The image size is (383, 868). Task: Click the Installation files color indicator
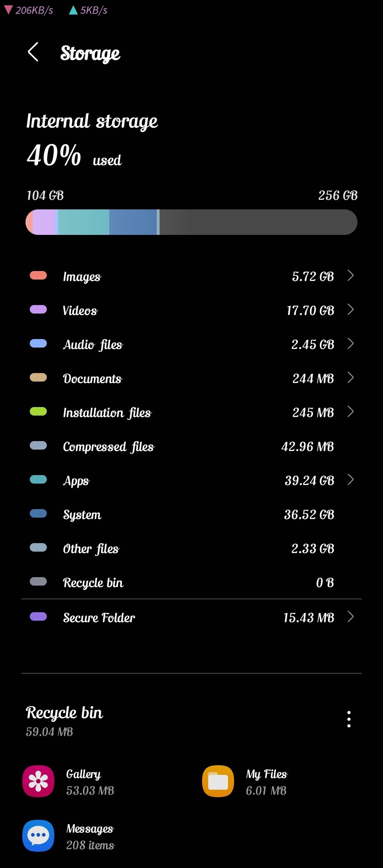[38, 412]
